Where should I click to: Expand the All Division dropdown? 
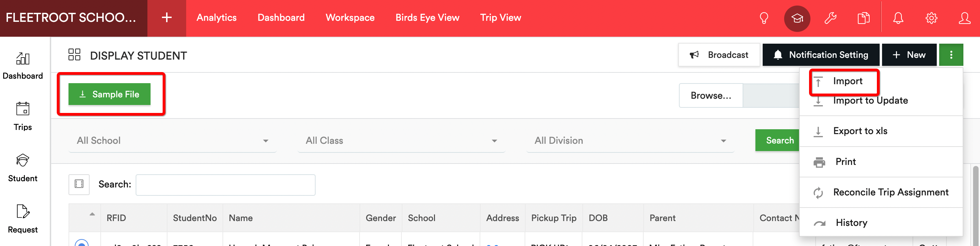coord(630,141)
